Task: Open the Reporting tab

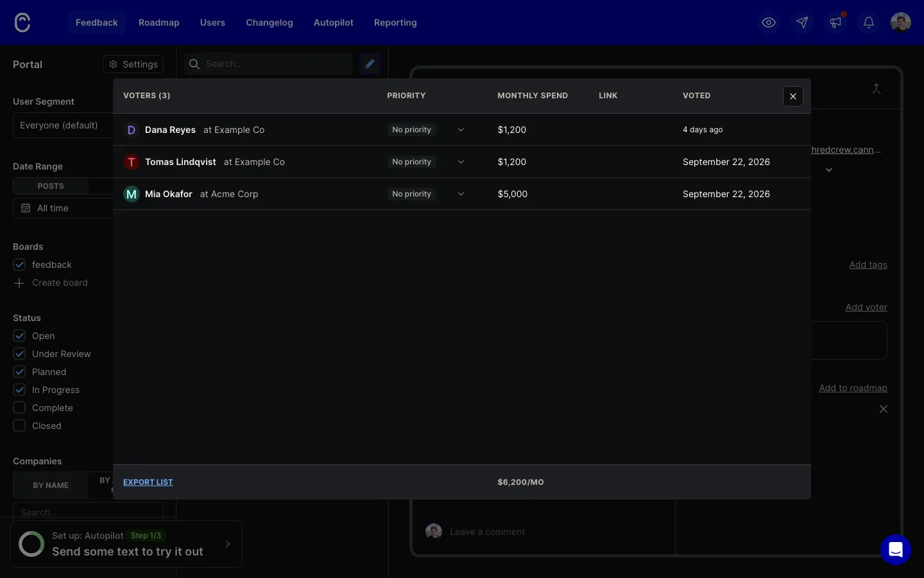Action: (395, 22)
